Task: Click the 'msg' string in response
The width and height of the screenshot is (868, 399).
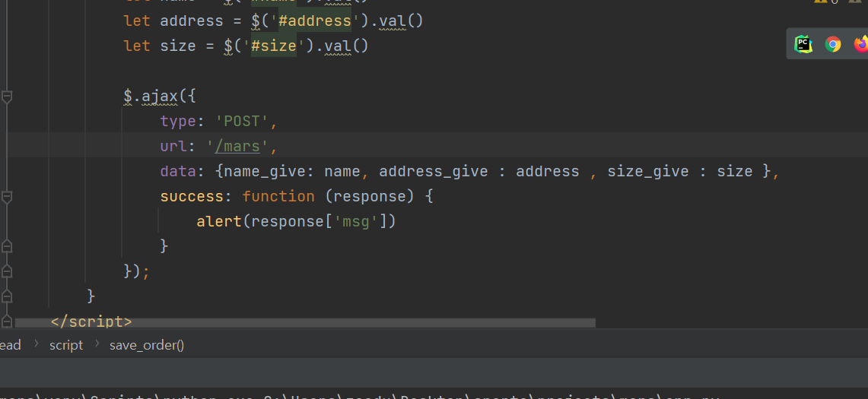Action: (x=355, y=221)
